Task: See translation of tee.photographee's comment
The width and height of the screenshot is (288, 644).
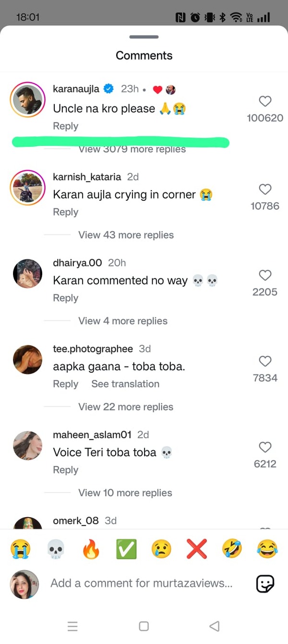Action: [x=125, y=384]
